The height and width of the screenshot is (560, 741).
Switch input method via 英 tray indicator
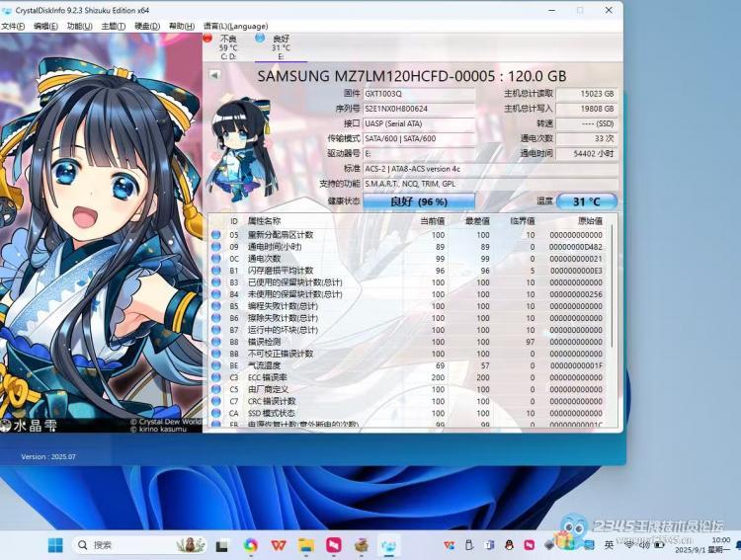609,545
